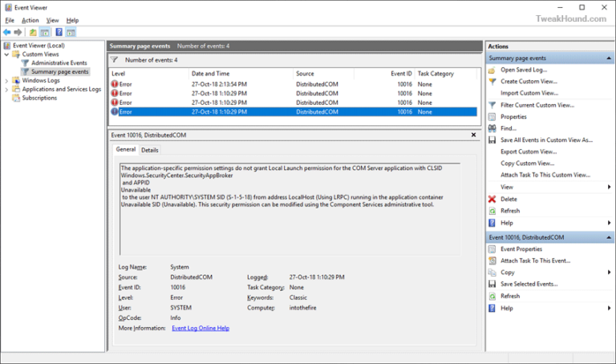616x364 pixels.
Task: Select Administrative Events in the tree
Action: pyautogui.click(x=59, y=63)
